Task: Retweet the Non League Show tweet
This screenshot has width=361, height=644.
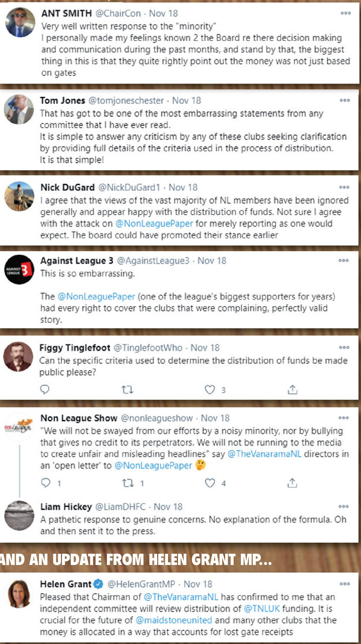Action: tap(128, 483)
